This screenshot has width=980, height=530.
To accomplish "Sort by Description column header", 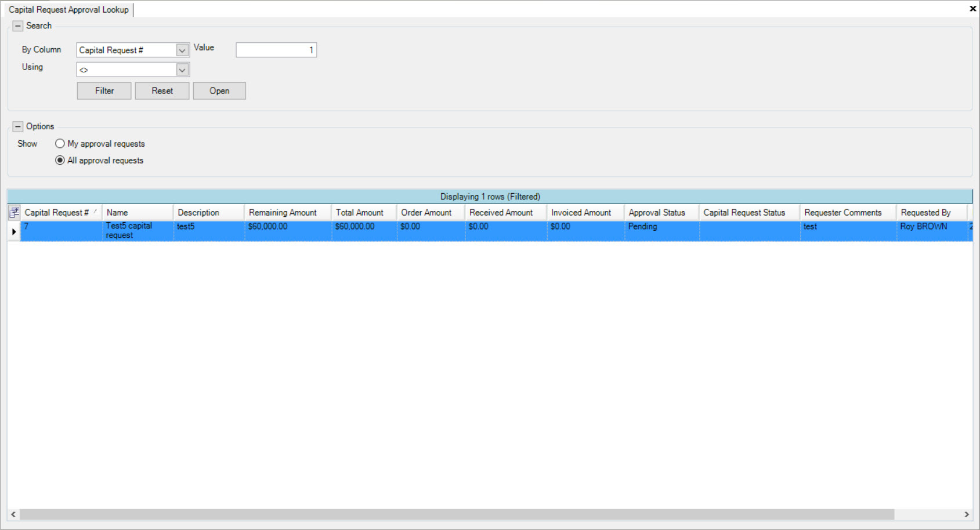I will [x=209, y=212].
